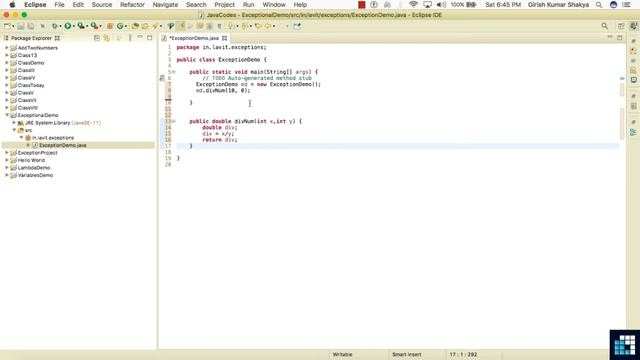Expand the AddTwoNumbers project node

coord(7,48)
